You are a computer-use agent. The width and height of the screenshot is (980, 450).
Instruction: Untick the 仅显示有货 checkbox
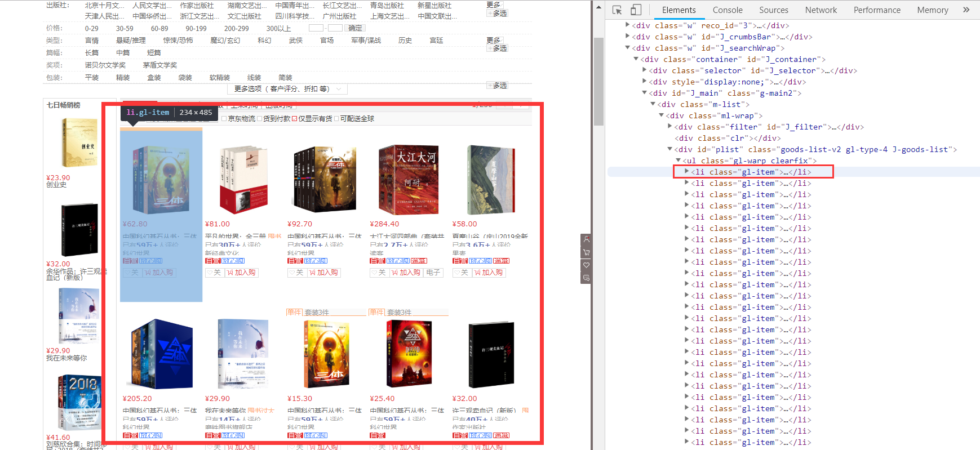(294, 119)
